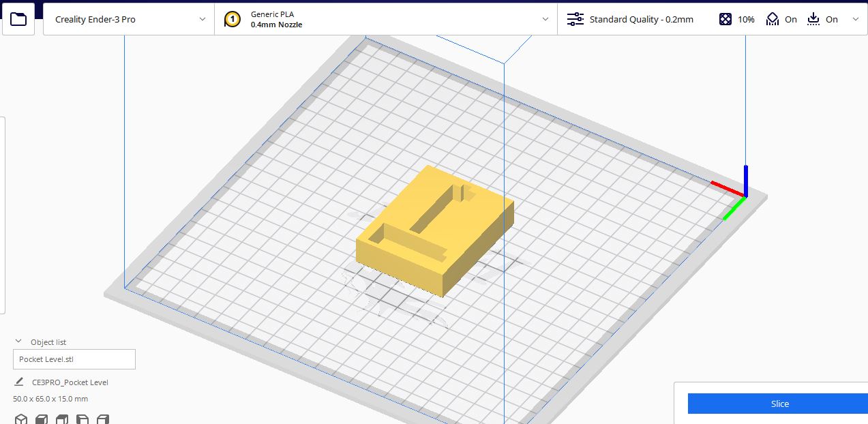Click the extruder 1 material icon

click(233, 19)
